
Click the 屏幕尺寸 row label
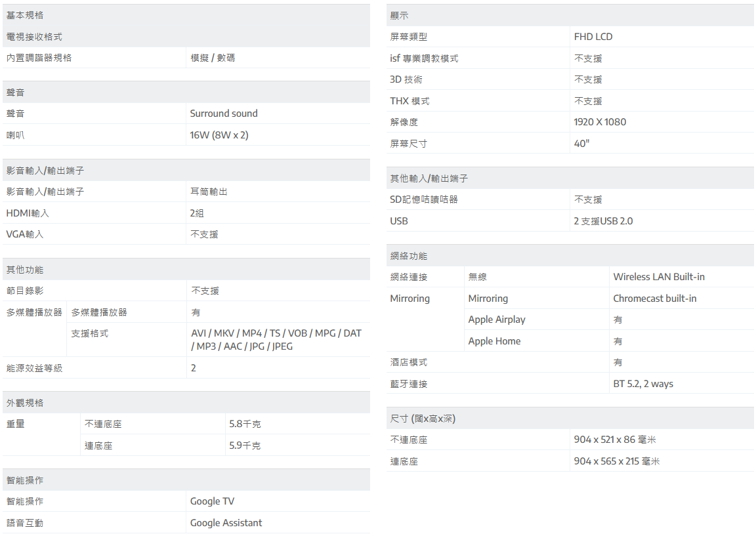[408, 144]
